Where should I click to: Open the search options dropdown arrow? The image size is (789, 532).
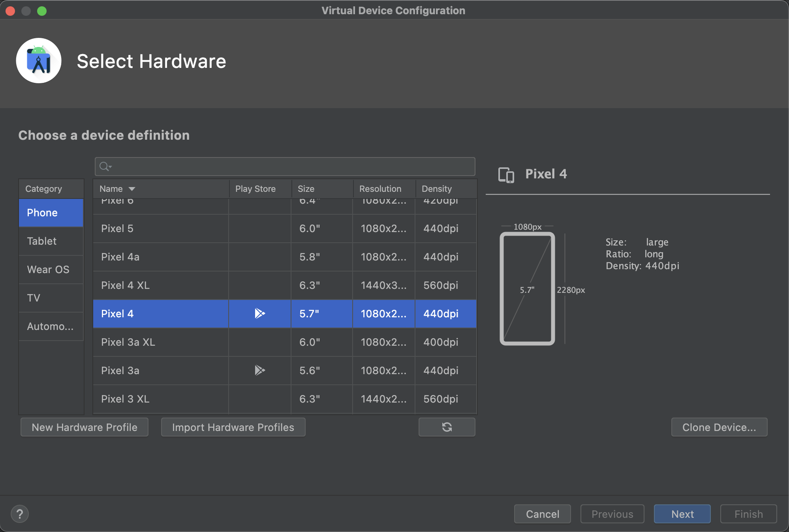tap(111, 167)
